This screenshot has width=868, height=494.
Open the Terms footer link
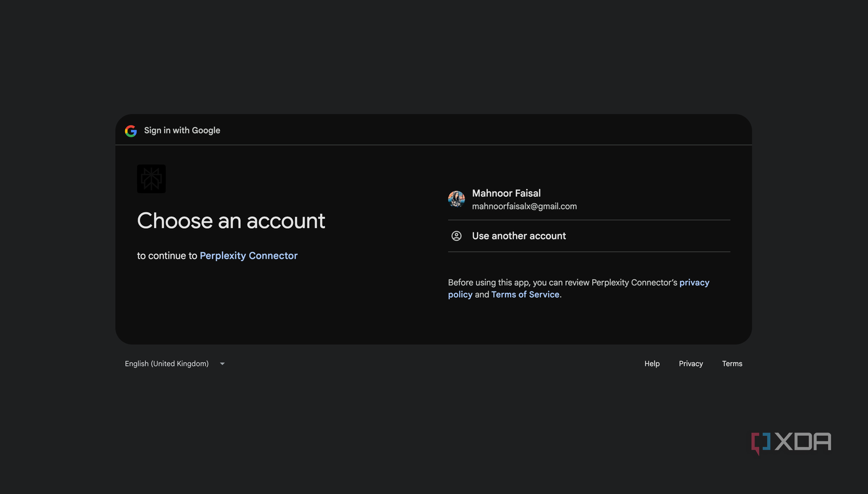click(x=732, y=363)
